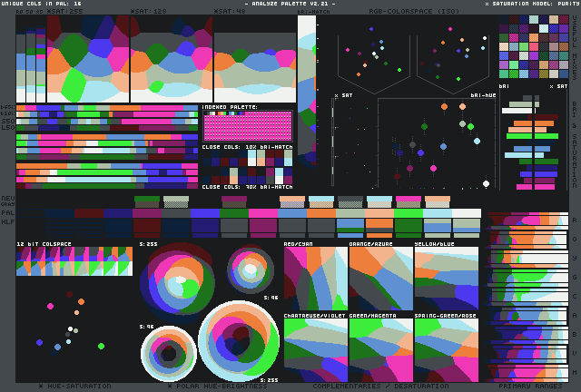The image size is (581, 392).
Task: Select the pink dotted Indexed Palette grid
Action: click(x=248, y=126)
